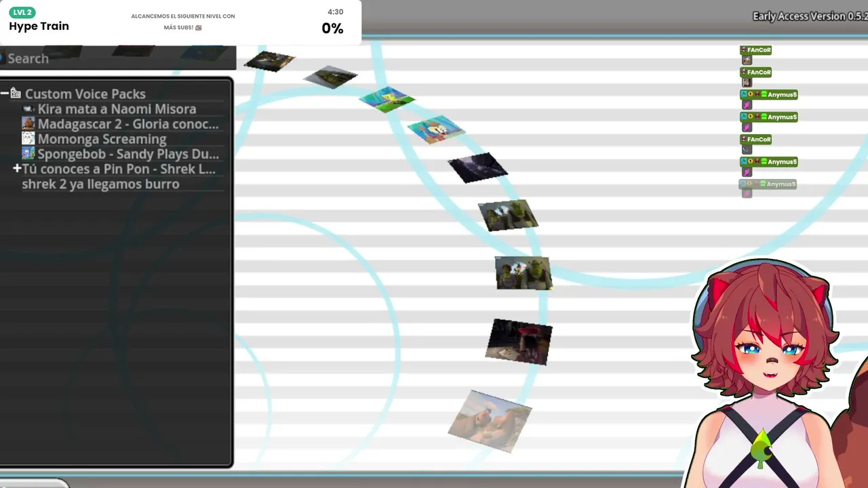Click the 0% Hype Train progress value

click(332, 28)
